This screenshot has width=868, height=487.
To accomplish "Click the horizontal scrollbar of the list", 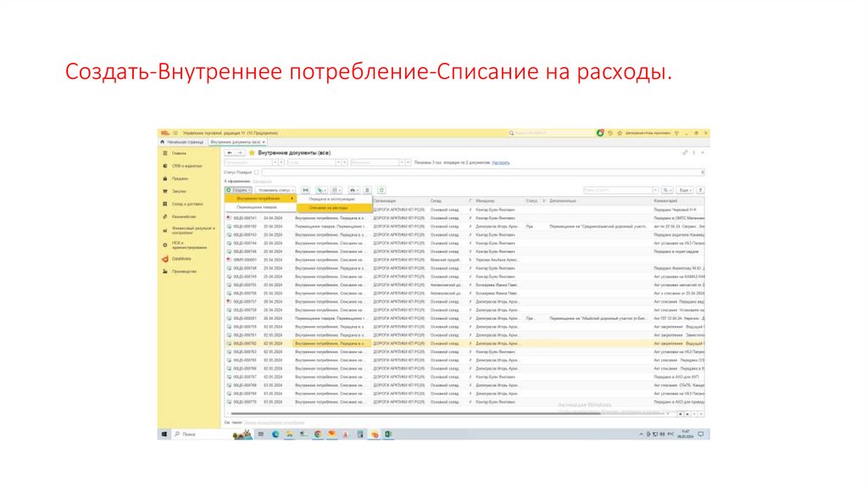I will tap(415, 413).
